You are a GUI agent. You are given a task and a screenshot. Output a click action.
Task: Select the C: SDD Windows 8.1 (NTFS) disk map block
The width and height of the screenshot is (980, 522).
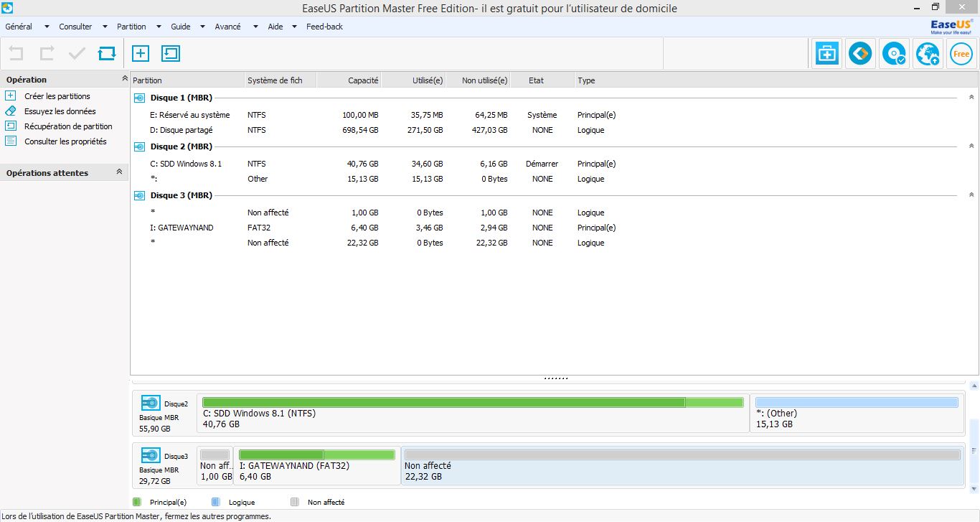tap(473, 413)
